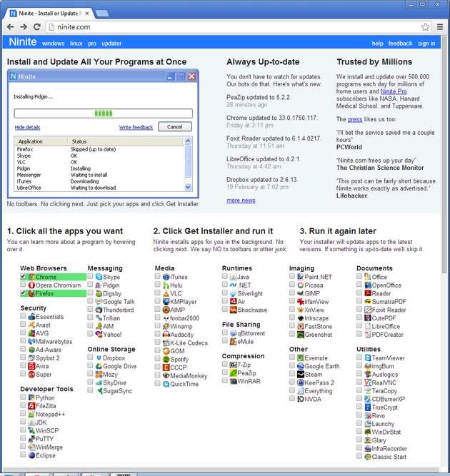Click the browser back arrow
This screenshot has height=476, width=450.
pos(11,27)
